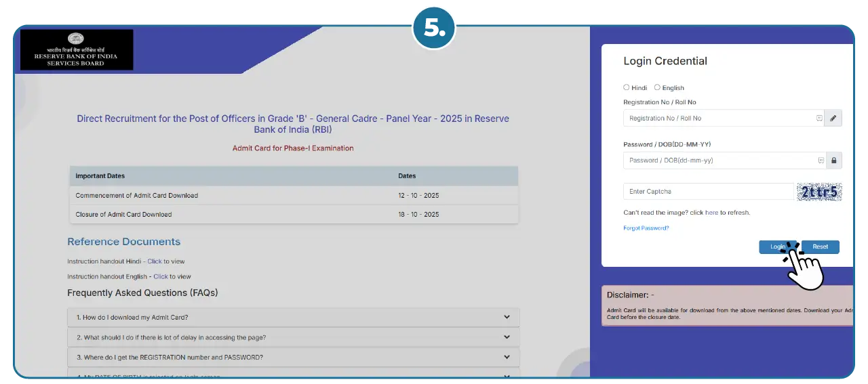Click the captcha image 2ttr5

click(819, 192)
